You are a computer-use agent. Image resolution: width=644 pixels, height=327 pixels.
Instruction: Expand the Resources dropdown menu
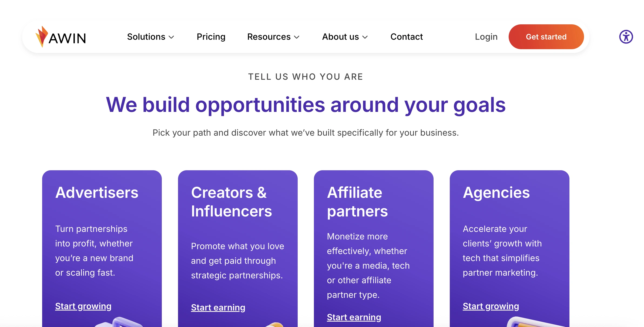tap(273, 37)
